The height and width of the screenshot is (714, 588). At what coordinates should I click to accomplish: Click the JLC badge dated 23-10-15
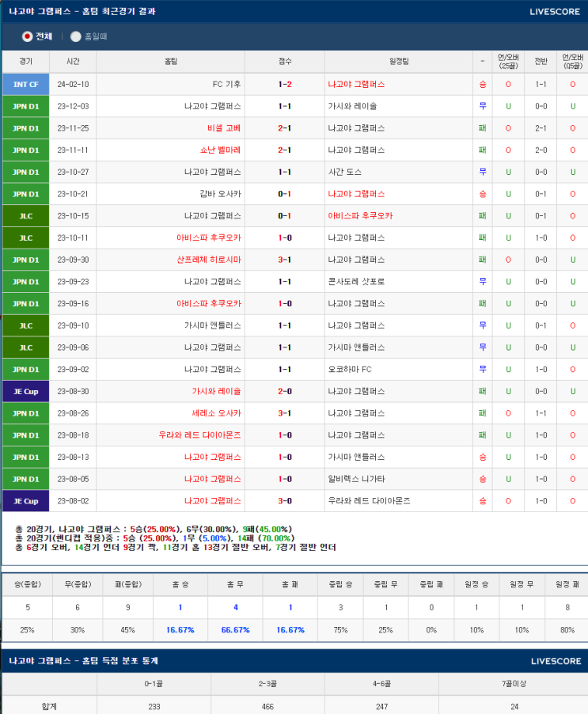(x=25, y=216)
